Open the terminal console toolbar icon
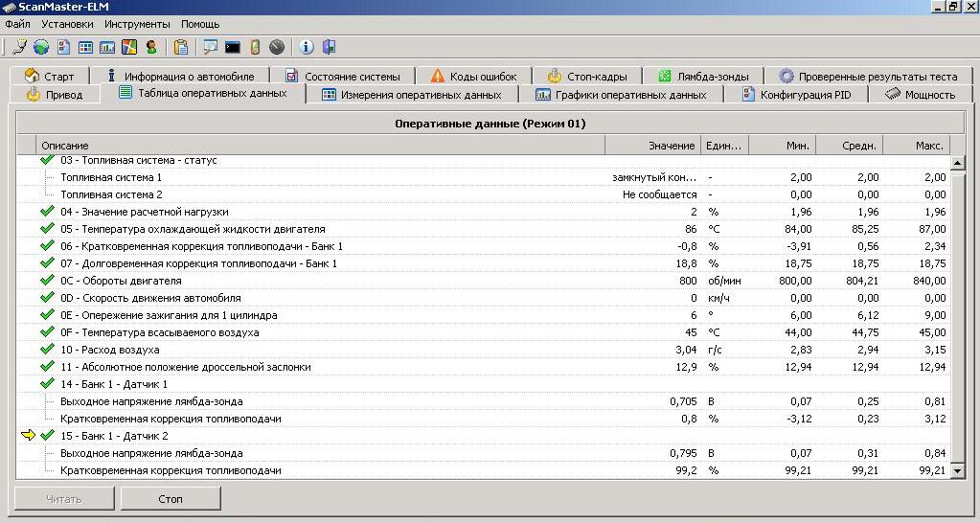The image size is (980, 523). [x=233, y=47]
